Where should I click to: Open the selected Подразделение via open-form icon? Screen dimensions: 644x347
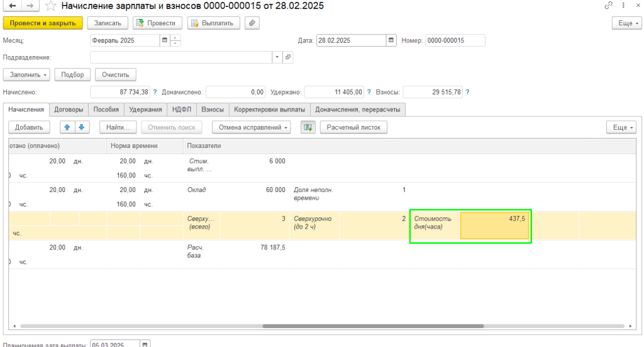(288, 57)
